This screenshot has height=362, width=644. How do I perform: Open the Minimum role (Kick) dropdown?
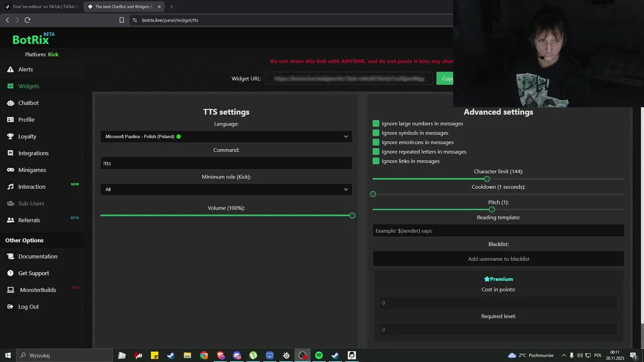tap(226, 190)
